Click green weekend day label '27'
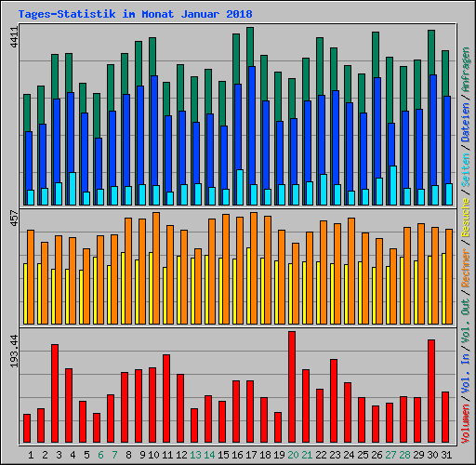Viewport: 476px width, 465px height. (x=390, y=455)
